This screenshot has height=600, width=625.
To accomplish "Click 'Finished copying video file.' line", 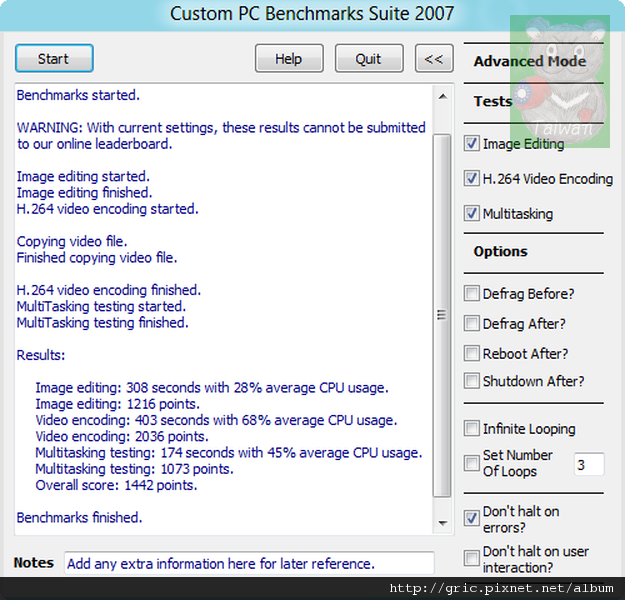I will (97, 258).
